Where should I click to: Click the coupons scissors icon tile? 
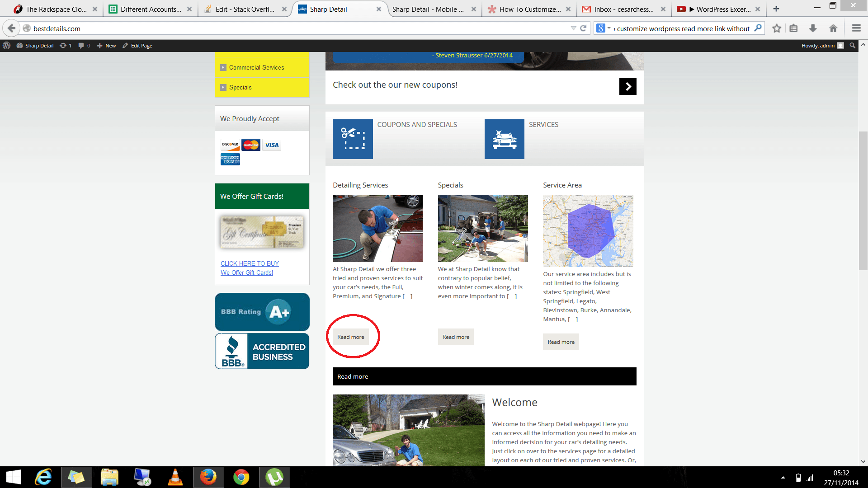353,139
